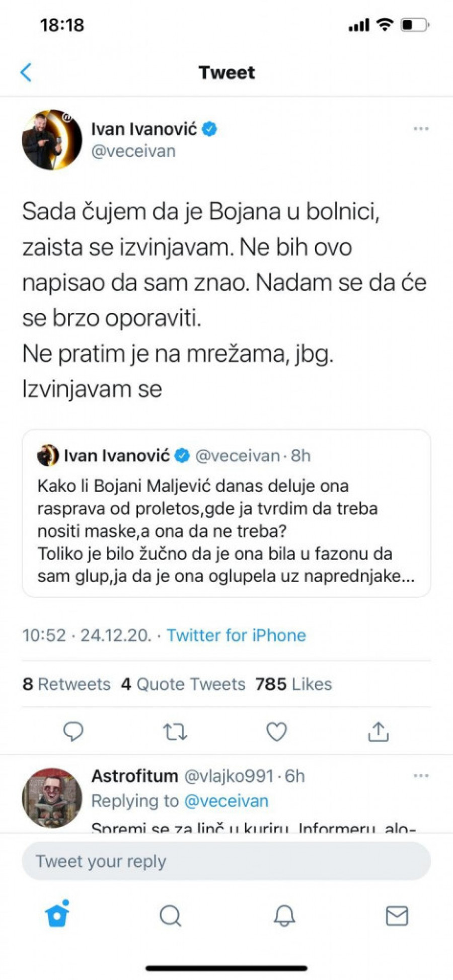The width and height of the screenshot is (453, 980).
Task: Open the Notifications bell tab
Action: 284,916
